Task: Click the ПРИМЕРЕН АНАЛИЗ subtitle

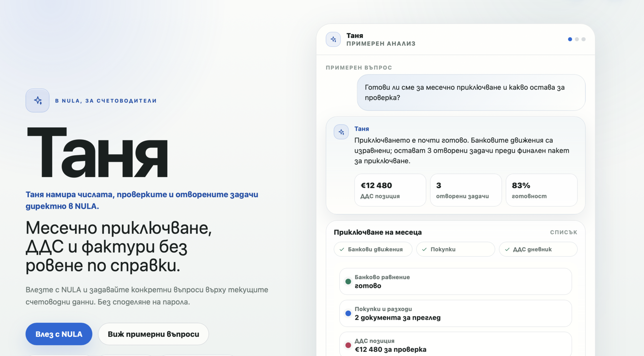Action: coord(381,44)
